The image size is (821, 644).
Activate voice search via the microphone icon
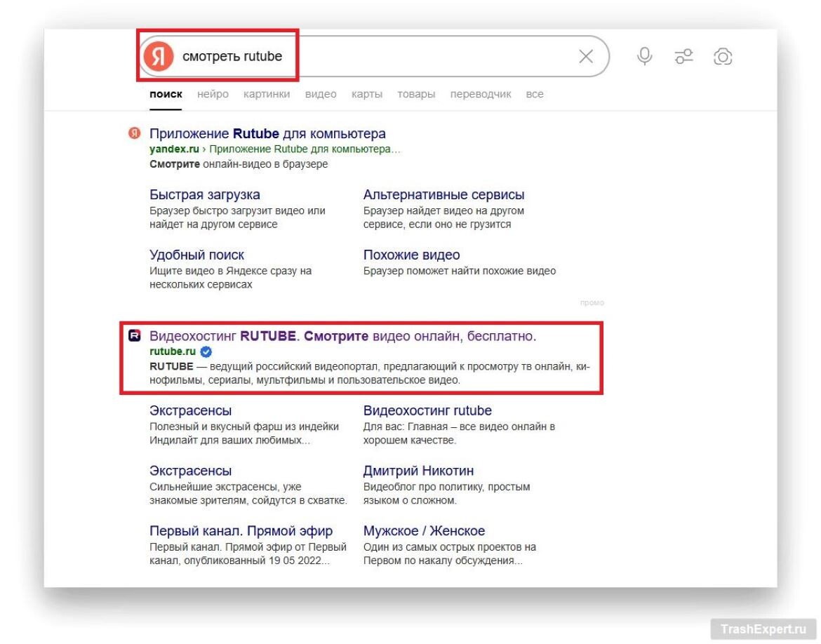[646, 56]
